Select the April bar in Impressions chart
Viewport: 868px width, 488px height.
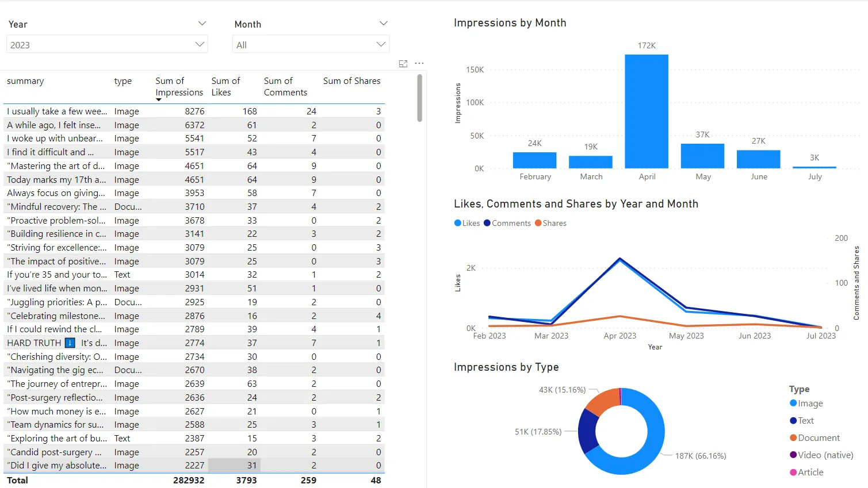point(647,111)
